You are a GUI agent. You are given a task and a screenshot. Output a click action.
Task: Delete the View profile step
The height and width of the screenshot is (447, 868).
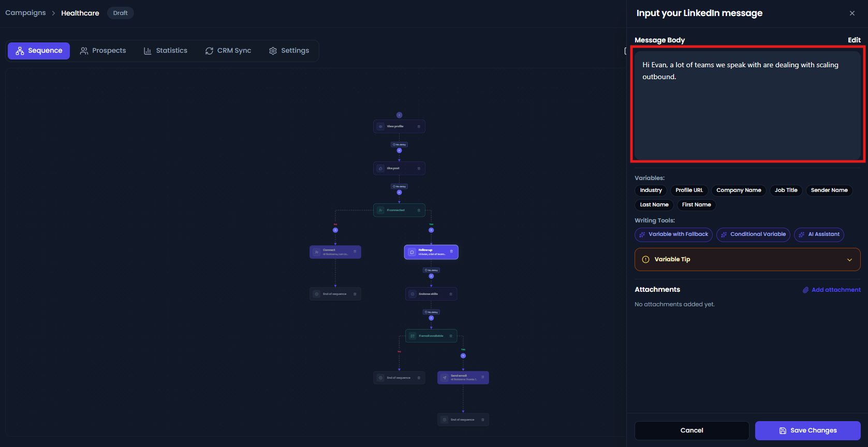tap(419, 126)
